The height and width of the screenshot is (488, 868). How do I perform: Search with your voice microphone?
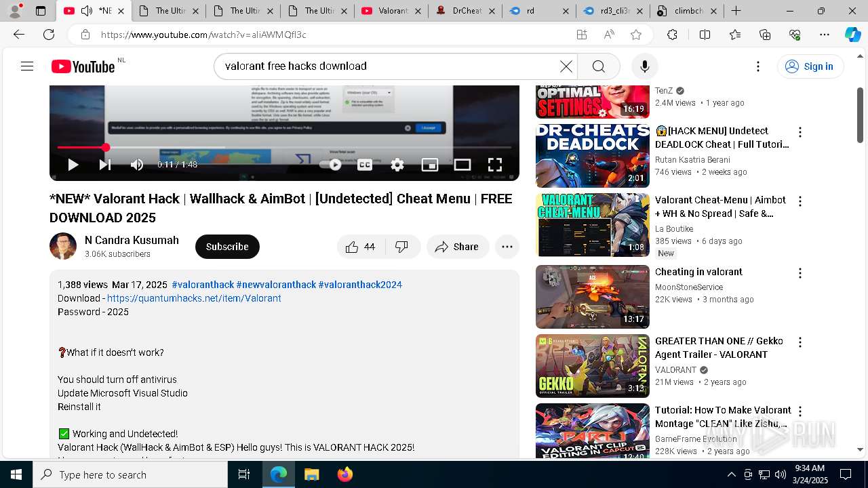pyautogui.click(x=644, y=66)
